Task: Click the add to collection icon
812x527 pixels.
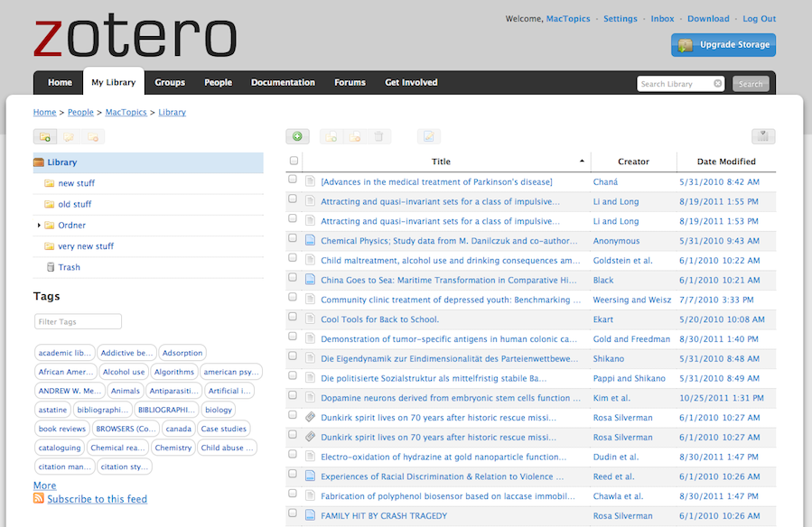Action: (x=331, y=136)
